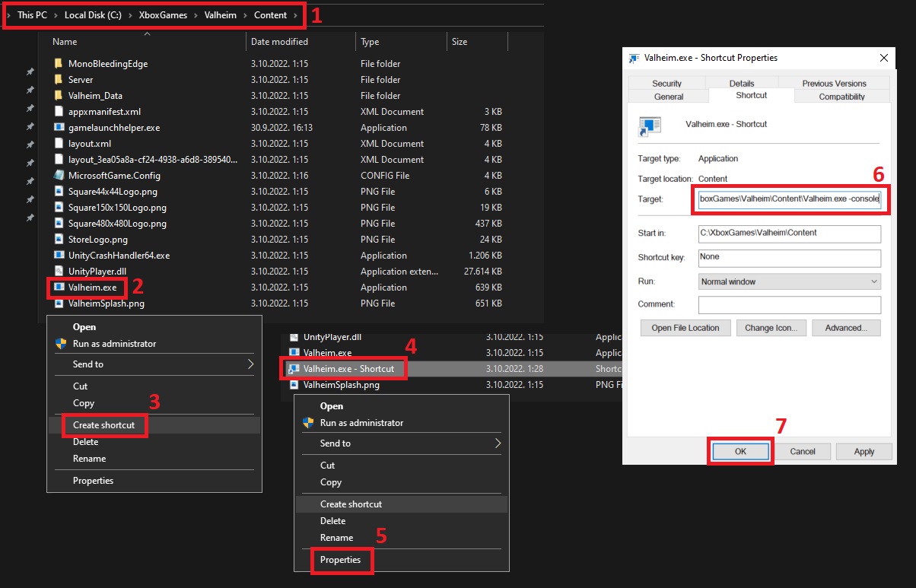This screenshot has height=588, width=916.
Task: Click the chevron after Content in address bar
Action: click(x=297, y=15)
